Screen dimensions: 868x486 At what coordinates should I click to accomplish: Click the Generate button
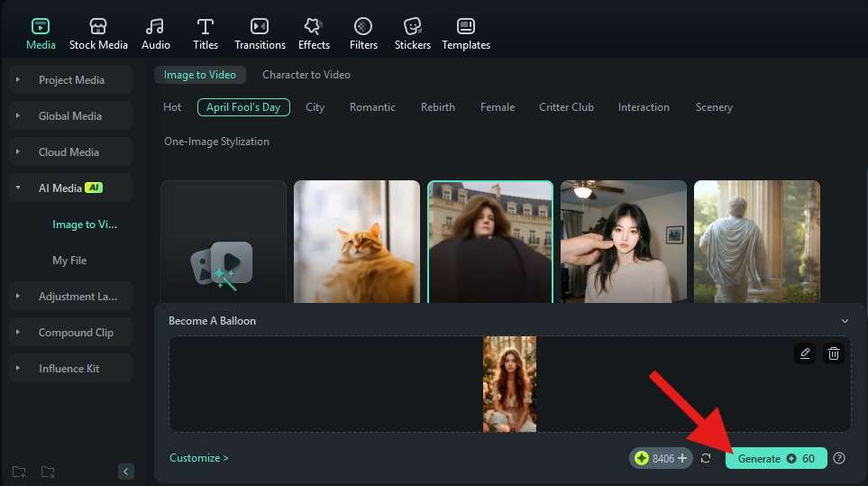tap(776, 458)
